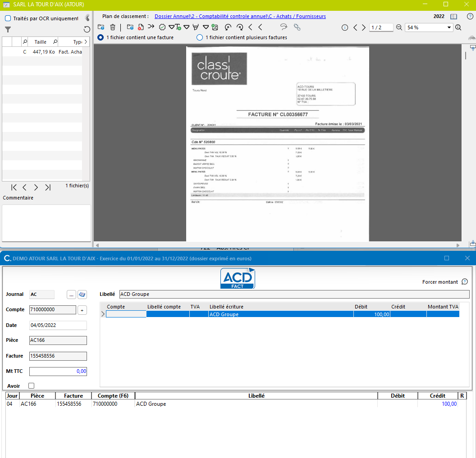Open the 54 % zoom level dropdown

(449, 27)
